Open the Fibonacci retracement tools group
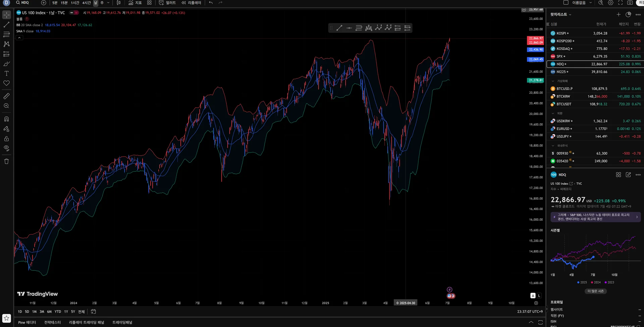 pyautogui.click(x=6, y=34)
